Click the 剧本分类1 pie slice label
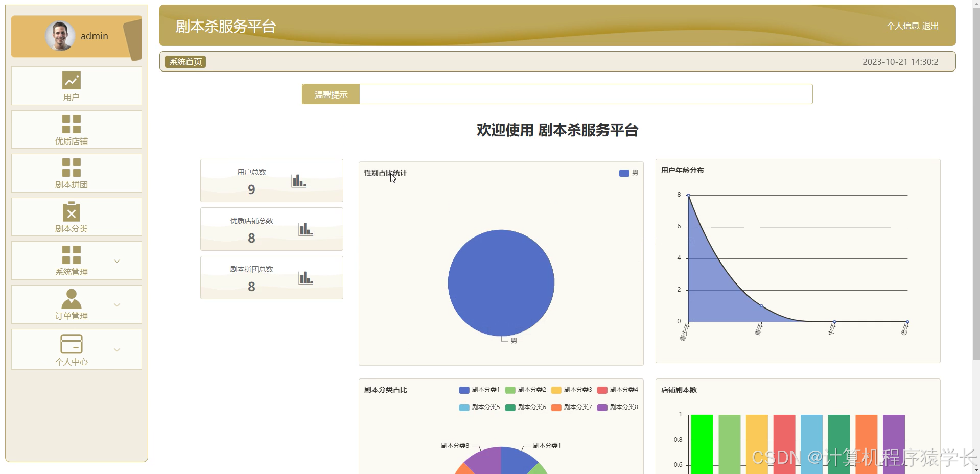 tap(547, 446)
